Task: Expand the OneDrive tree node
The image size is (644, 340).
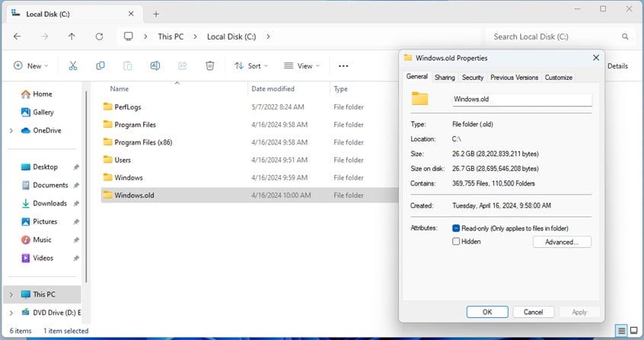Action: (11, 131)
